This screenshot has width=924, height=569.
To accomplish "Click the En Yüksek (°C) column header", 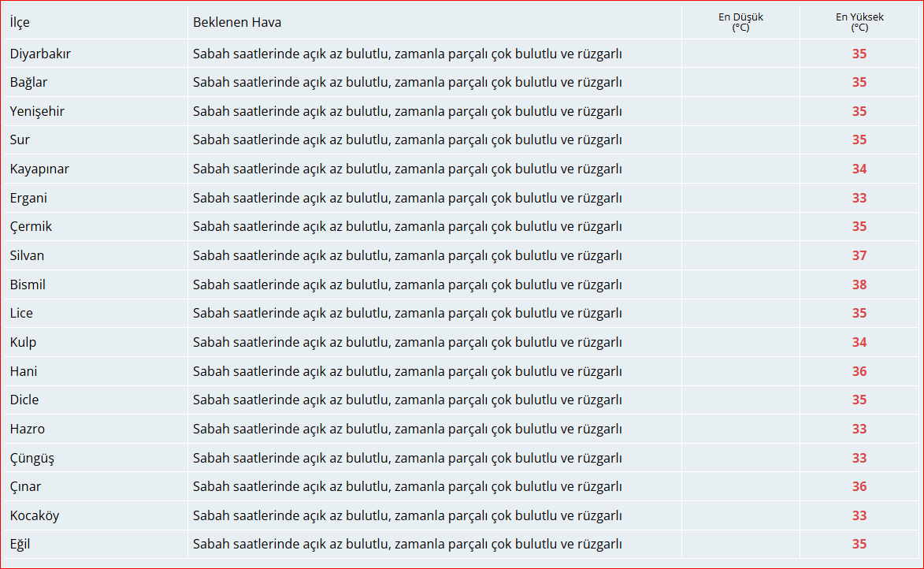I will coord(859,22).
